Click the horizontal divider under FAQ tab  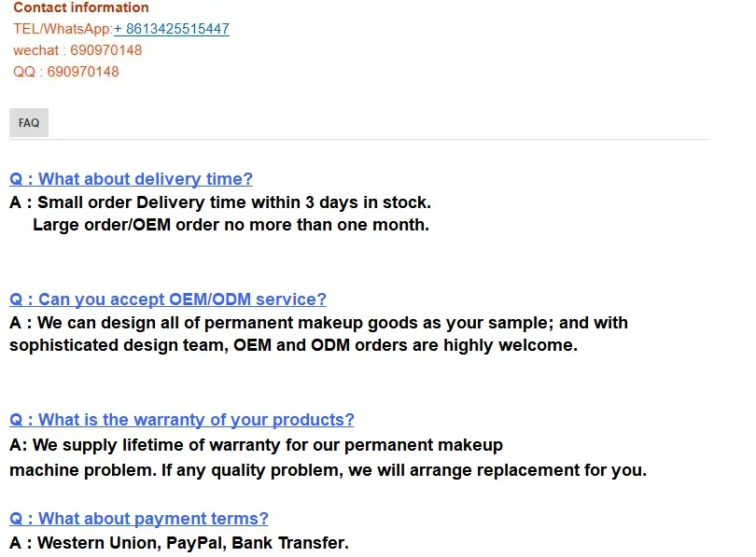[359, 140]
